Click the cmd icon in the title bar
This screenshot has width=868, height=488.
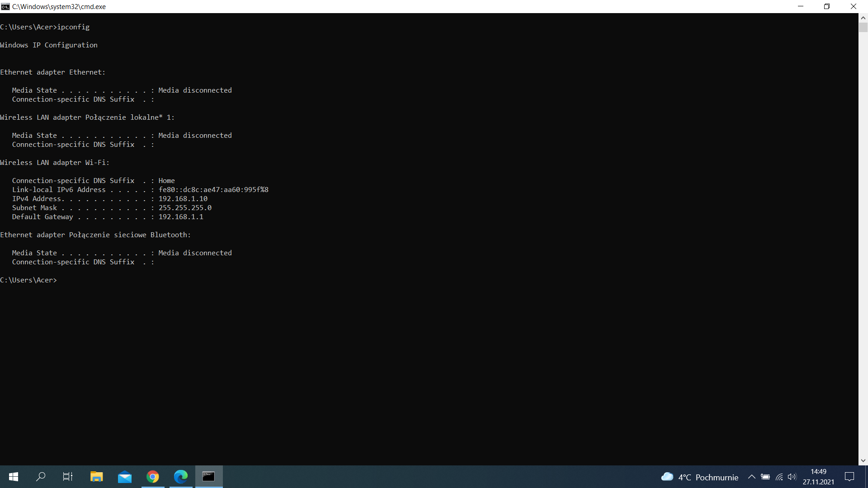(5, 6)
